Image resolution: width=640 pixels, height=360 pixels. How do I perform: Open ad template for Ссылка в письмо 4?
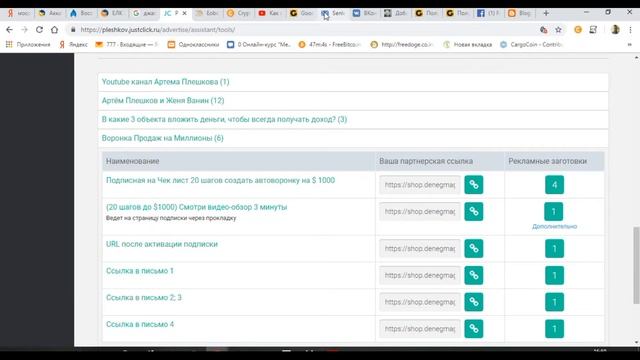(x=554, y=329)
